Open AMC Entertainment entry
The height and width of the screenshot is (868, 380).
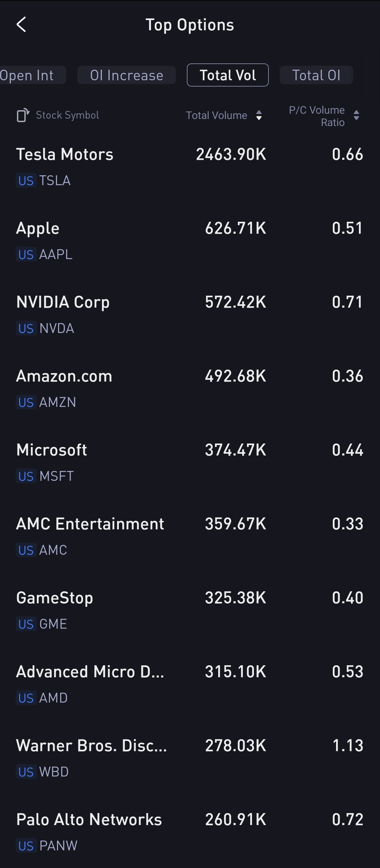[190, 537]
